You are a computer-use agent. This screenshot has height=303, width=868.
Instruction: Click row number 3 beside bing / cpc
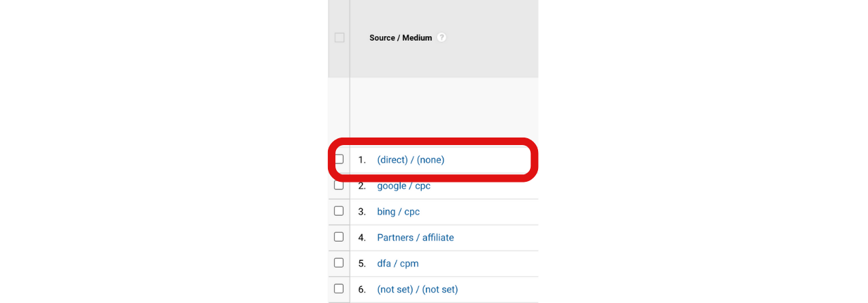click(x=362, y=212)
